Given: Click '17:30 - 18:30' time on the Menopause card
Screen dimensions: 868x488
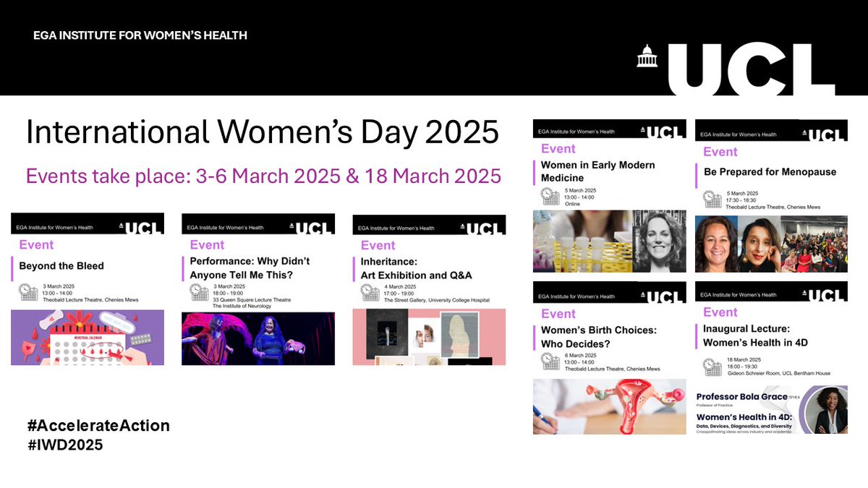Looking at the screenshot, I should (741, 201).
